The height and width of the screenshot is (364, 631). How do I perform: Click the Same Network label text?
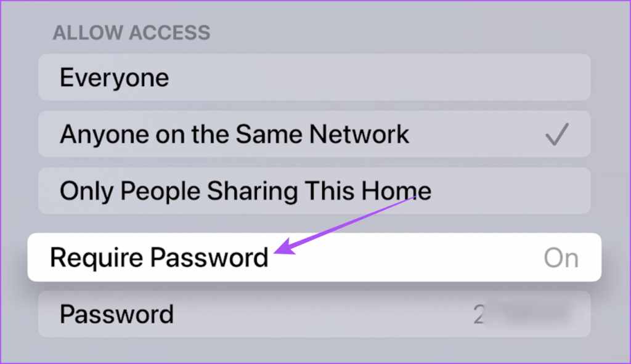click(322, 134)
